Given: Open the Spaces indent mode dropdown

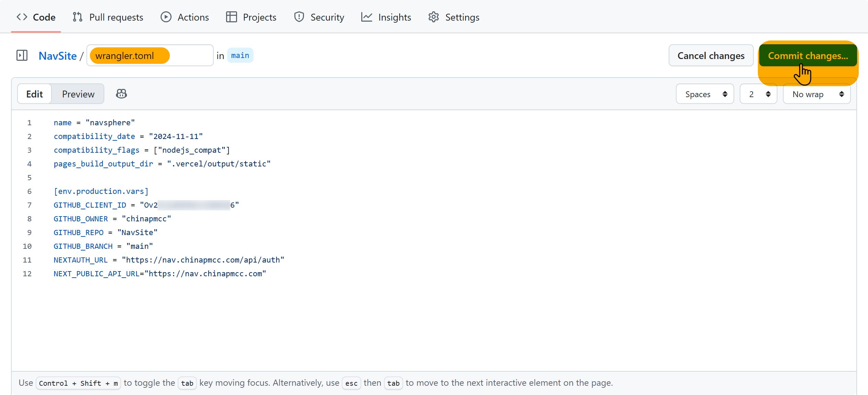Looking at the screenshot, I should pos(705,94).
